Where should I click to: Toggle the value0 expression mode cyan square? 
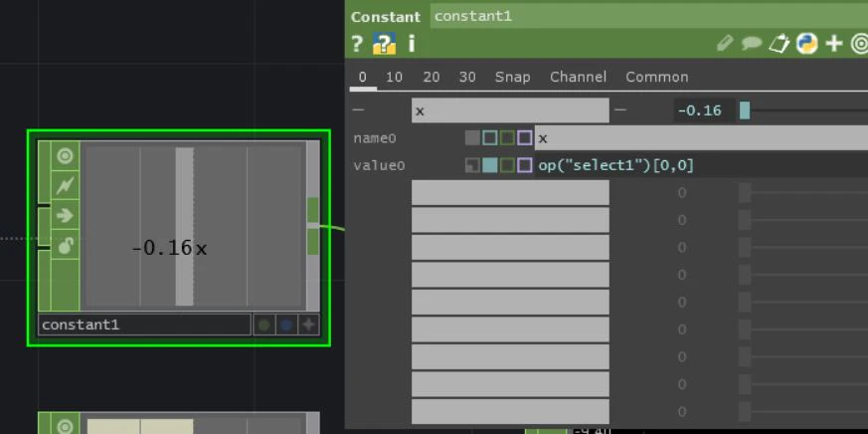(x=490, y=165)
